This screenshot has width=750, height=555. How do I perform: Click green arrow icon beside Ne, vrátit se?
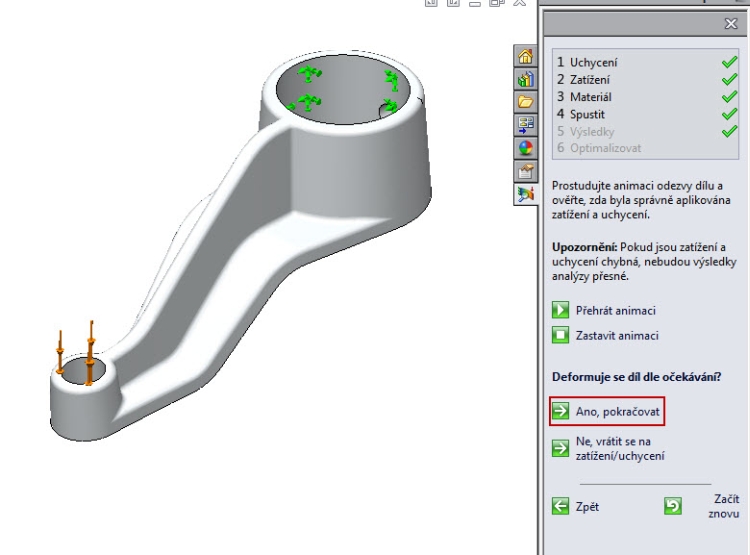coord(560,448)
